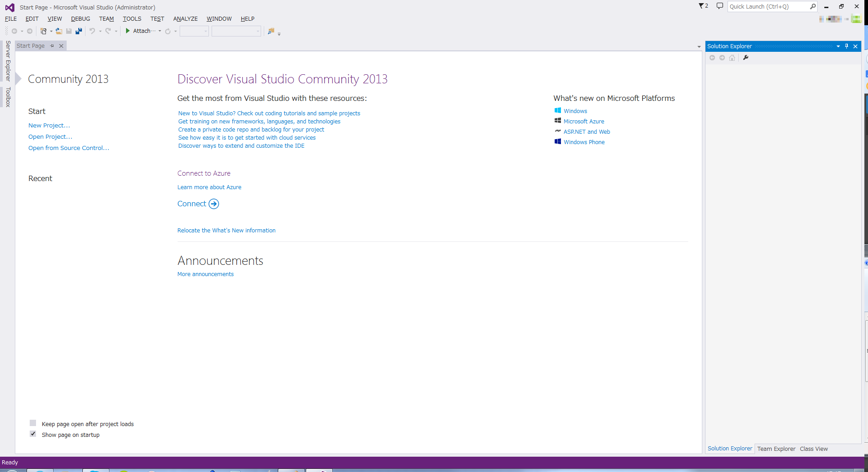The width and height of the screenshot is (868, 472).
Task: Click the Undo toolbar icon
Action: (x=92, y=31)
